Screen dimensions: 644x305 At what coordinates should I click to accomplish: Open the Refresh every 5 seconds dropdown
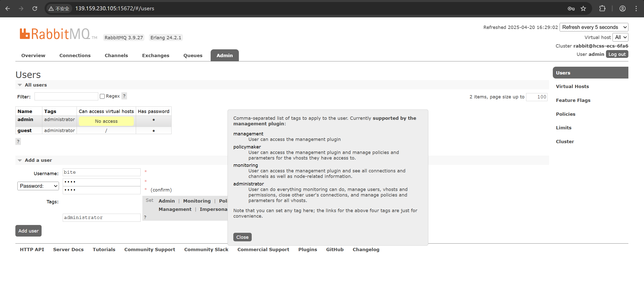click(x=594, y=27)
